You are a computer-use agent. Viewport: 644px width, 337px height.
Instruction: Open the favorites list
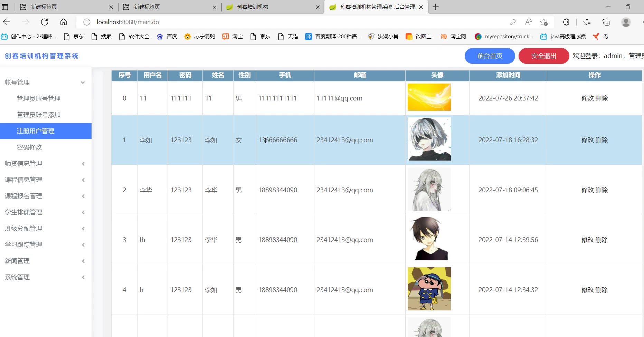coord(587,22)
